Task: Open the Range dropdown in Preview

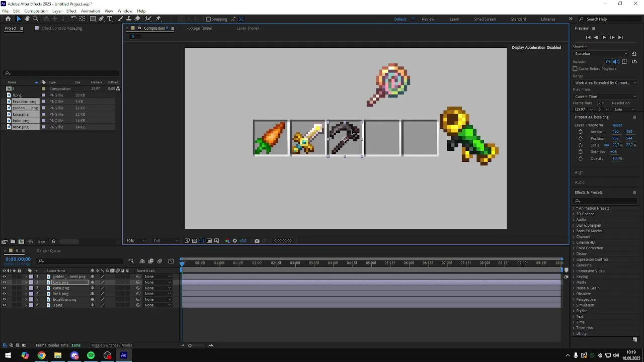Action: pos(605,83)
